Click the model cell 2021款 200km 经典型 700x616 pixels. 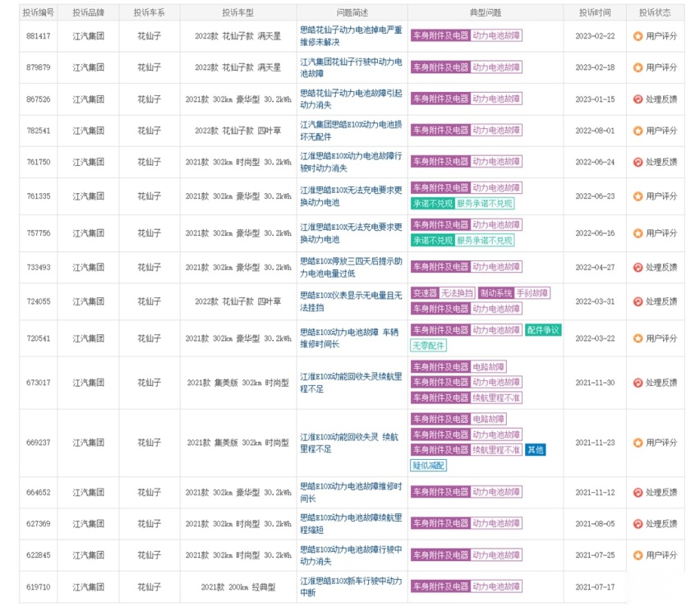(x=238, y=587)
